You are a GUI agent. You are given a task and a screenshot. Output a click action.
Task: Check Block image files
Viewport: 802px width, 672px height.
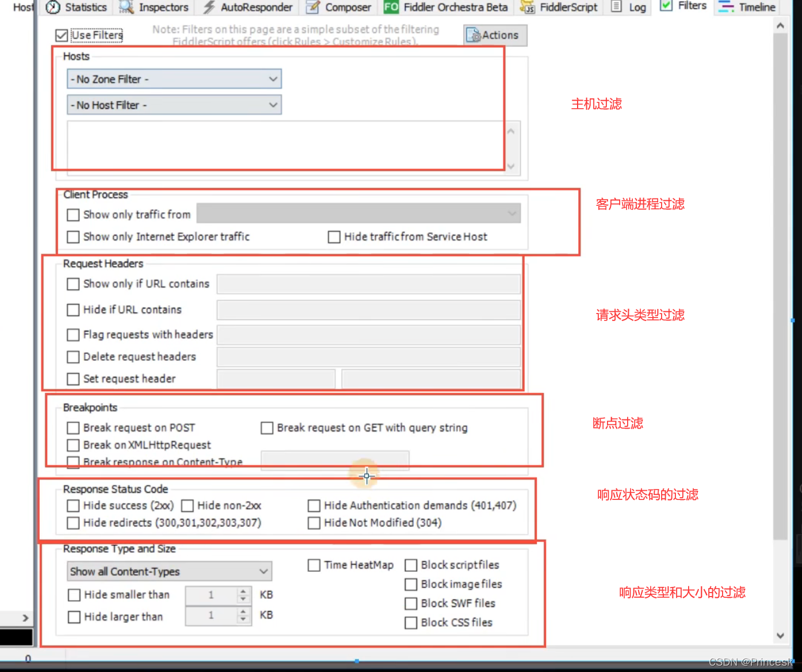pos(411,585)
